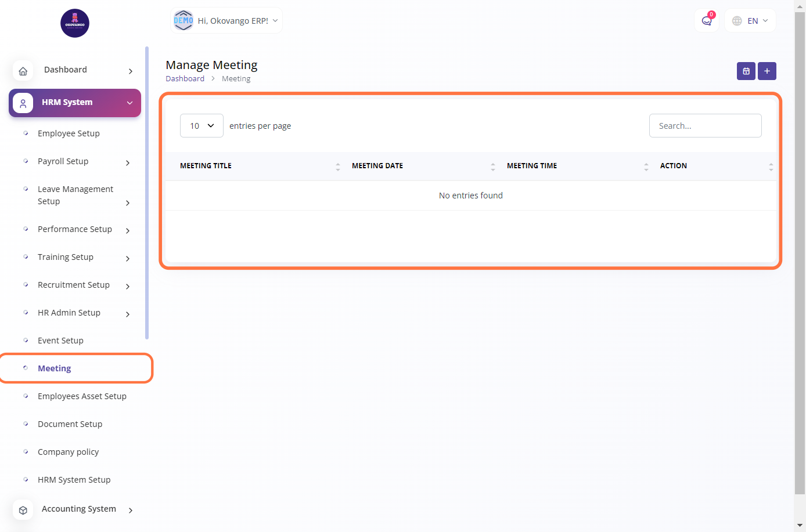Click the plus icon to create meeting
This screenshot has height=532, width=806.
point(767,71)
